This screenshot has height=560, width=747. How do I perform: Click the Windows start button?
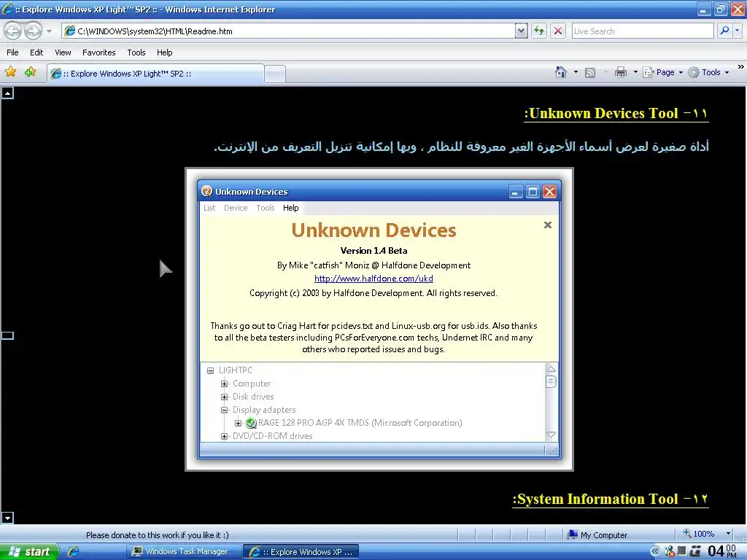(29, 551)
